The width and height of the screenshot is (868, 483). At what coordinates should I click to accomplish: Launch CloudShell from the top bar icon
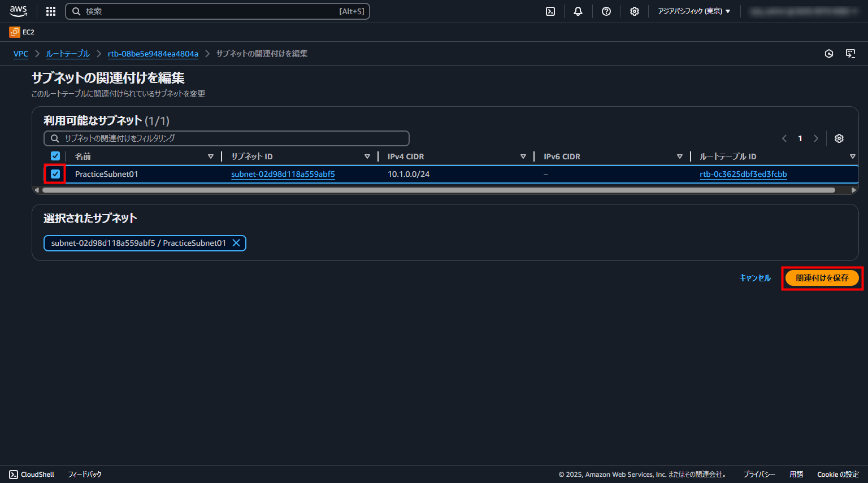tap(550, 11)
